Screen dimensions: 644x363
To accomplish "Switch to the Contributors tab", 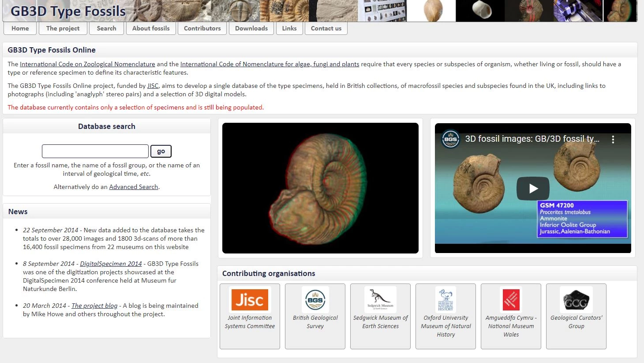I will click(202, 28).
